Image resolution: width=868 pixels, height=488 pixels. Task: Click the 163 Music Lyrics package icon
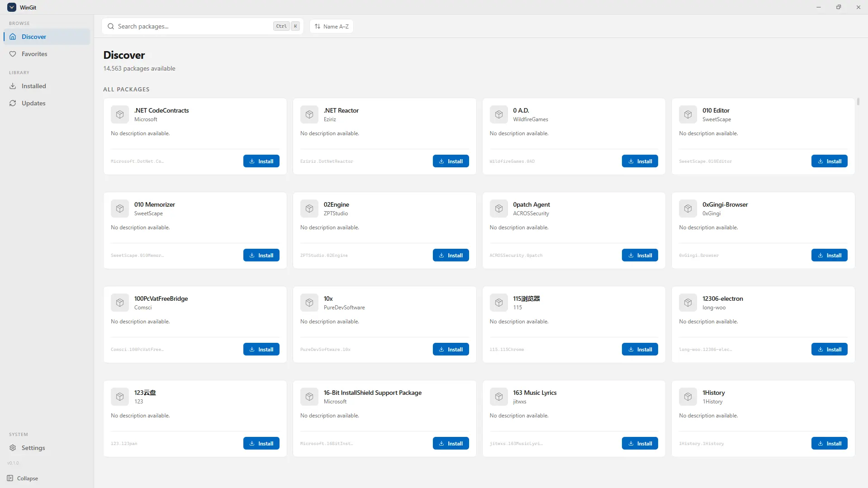[499, 397]
